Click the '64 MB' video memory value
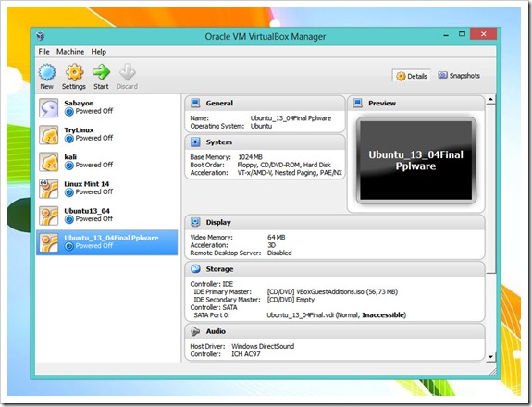The width and height of the screenshot is (532, 407). 277,238
